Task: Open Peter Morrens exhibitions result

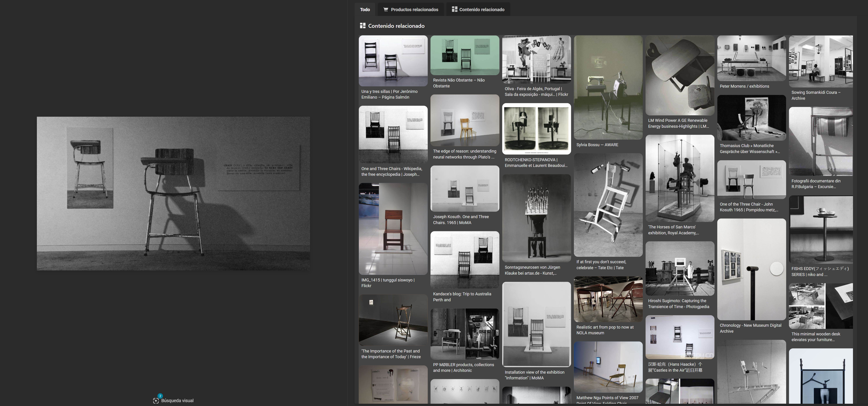Action: coord(744,86)
